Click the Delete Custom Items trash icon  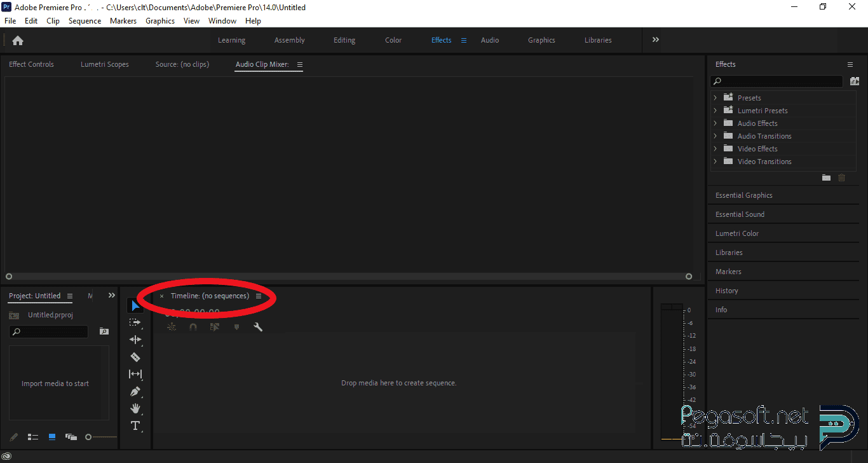tap(842, 177)
